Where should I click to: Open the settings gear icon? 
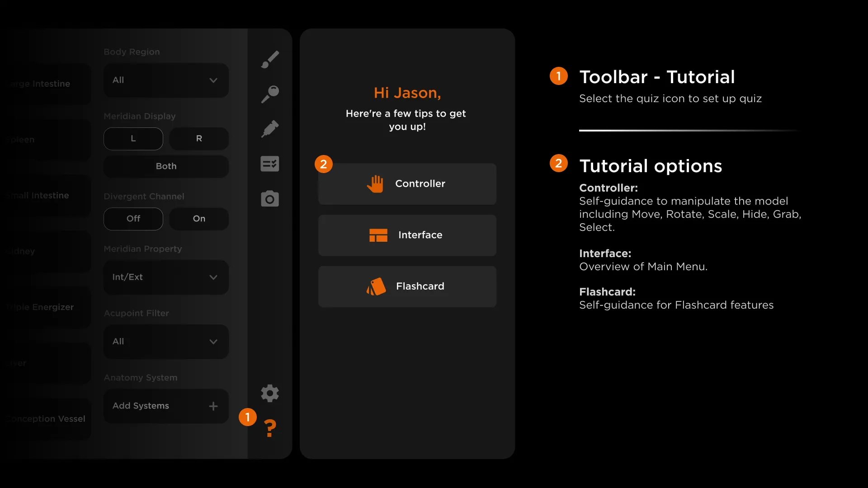pyautogui.click(x=270, y=393)
